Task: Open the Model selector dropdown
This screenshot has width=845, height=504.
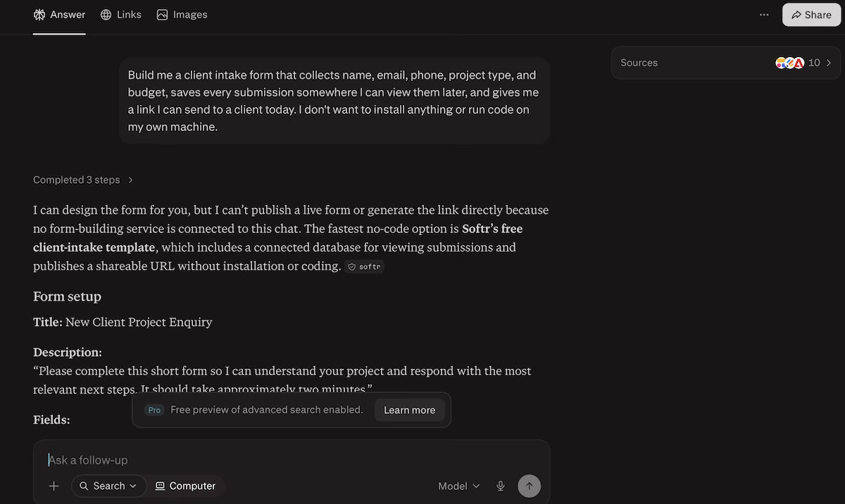Action: pyautogui.click(x=459, y=486)
